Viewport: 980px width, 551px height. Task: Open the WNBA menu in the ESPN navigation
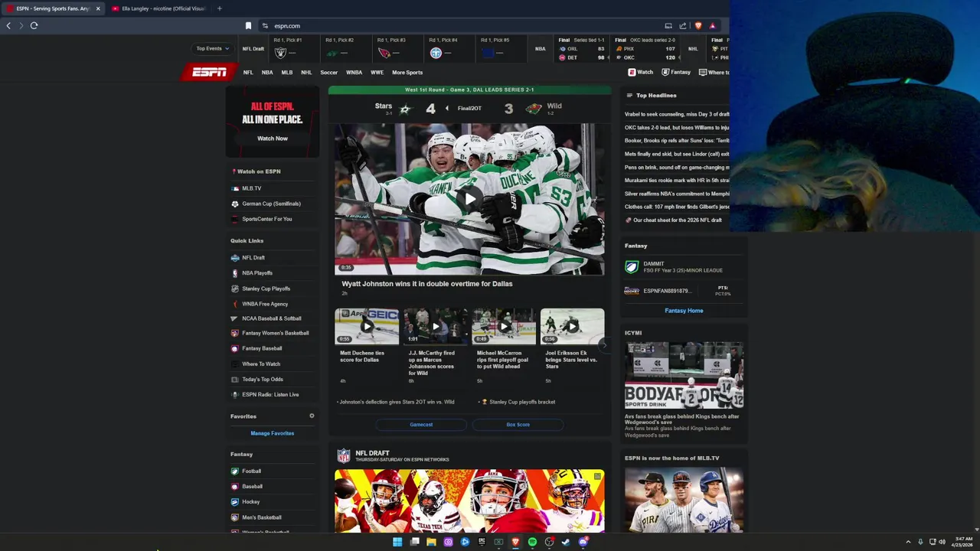point(354,73)
